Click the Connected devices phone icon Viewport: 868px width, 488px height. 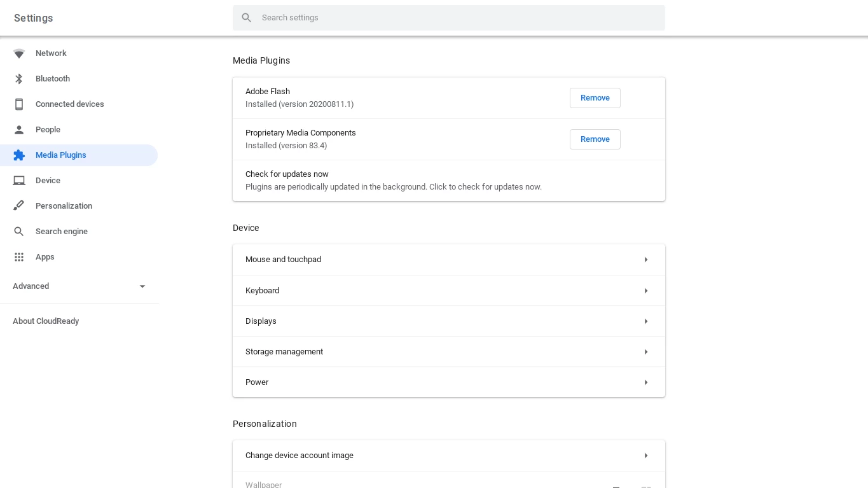tap(19, 104)
